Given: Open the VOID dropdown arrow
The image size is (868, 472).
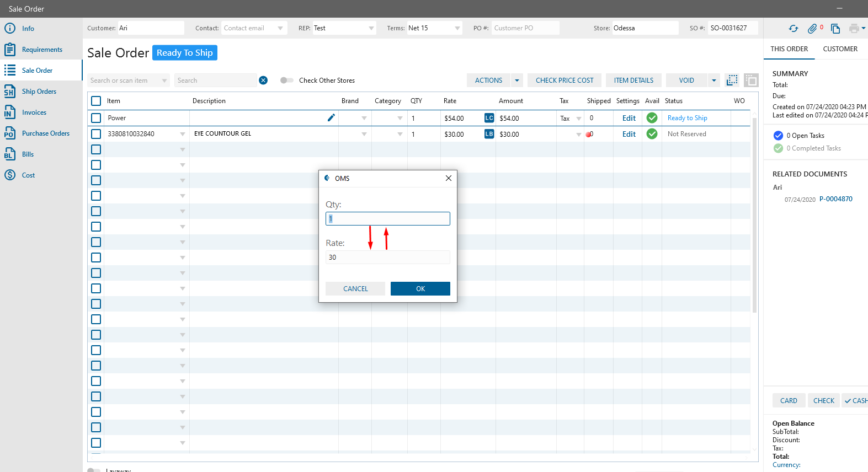Looking at the screenshot, I should pyautogui.click(x=714, y=81).
